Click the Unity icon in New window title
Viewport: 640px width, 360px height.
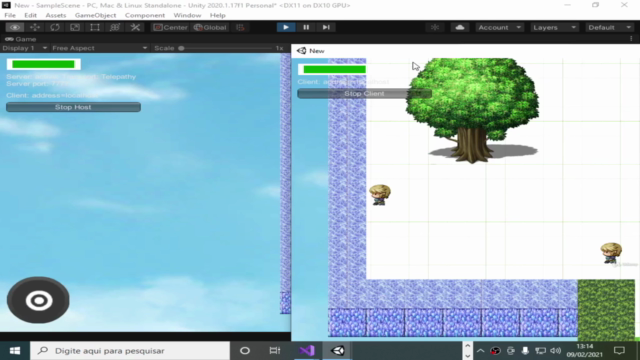[302, 51]
